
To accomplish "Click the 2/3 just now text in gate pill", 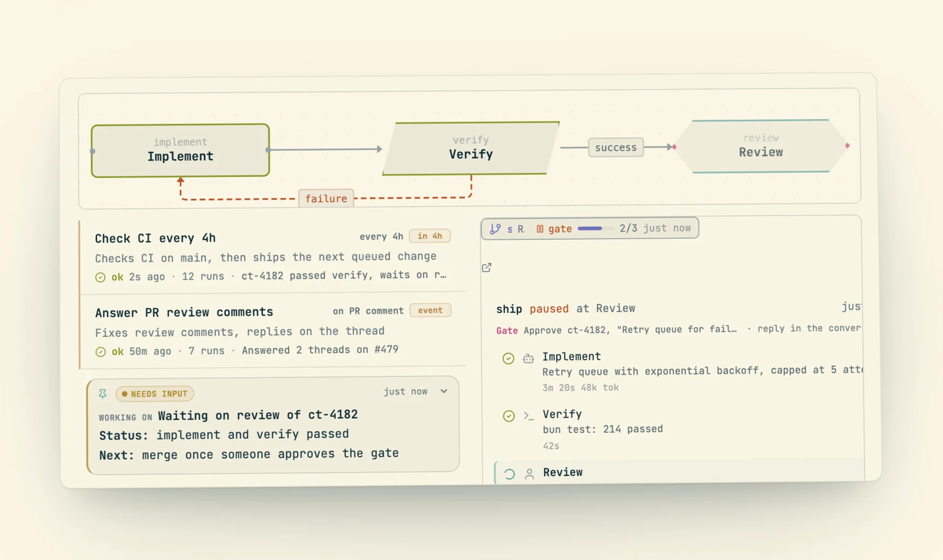I will tap(655, 228).
